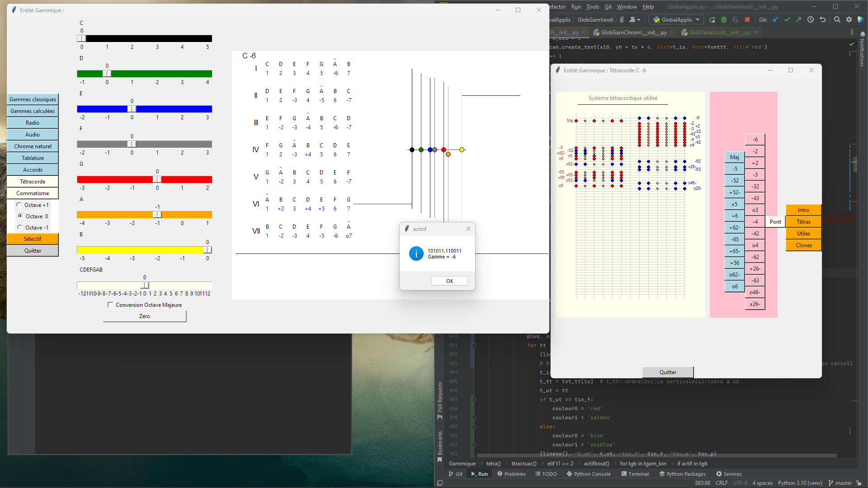Image resolution: width=868 pixels, height=488 pixels.
Task: Toggle the read-only lock icon in status bar
Action: click(859, 483)
